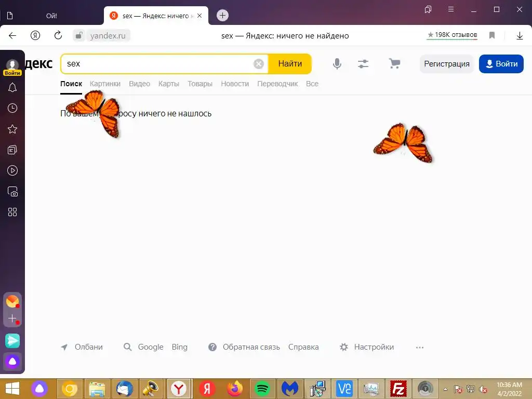Screen dimensions: 532x399
Task: Expand the footer three-dots menu
Action: pos(420,348)
